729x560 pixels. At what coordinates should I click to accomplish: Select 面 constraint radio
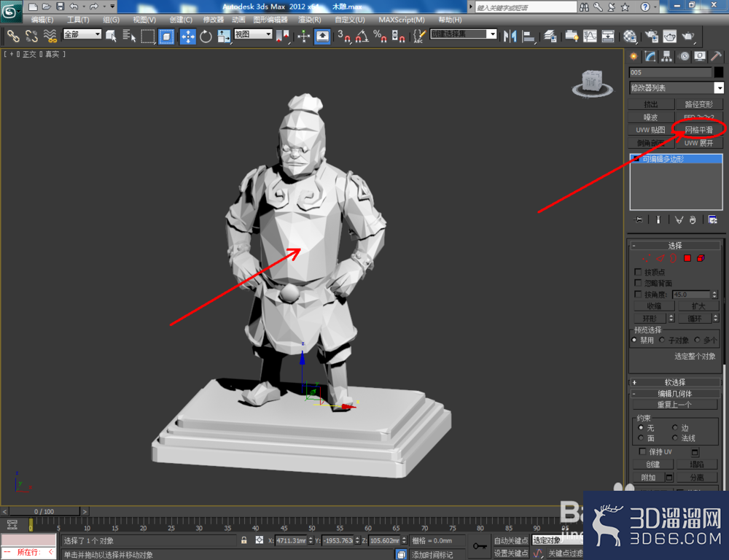641,437
